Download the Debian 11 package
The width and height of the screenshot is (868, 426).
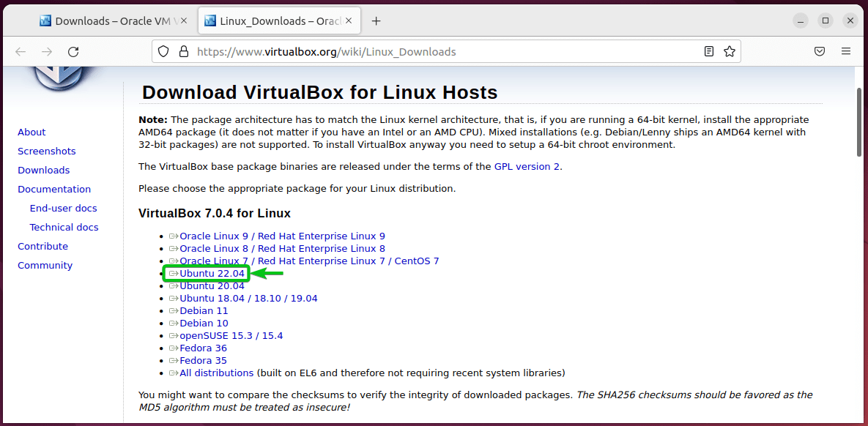tap(204, 311)
